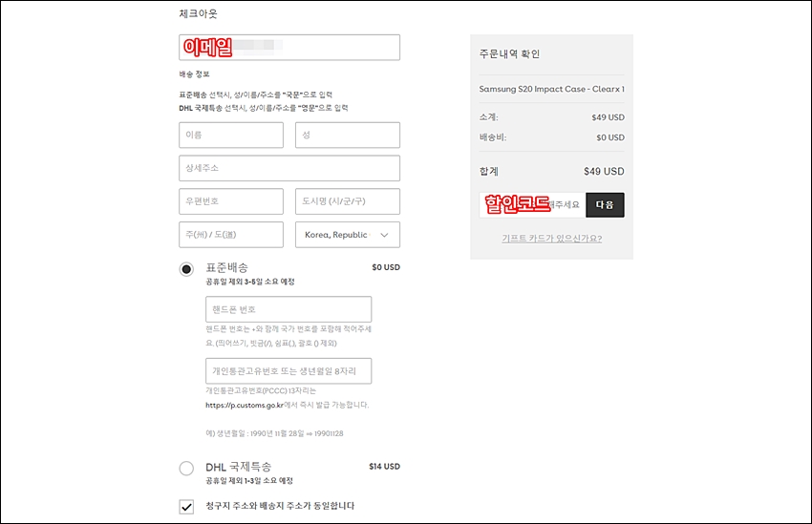The height and width of the screenshot is (524, 812).
Task: Expand the Korea, Republic country selector
Action: pos(348,235)
